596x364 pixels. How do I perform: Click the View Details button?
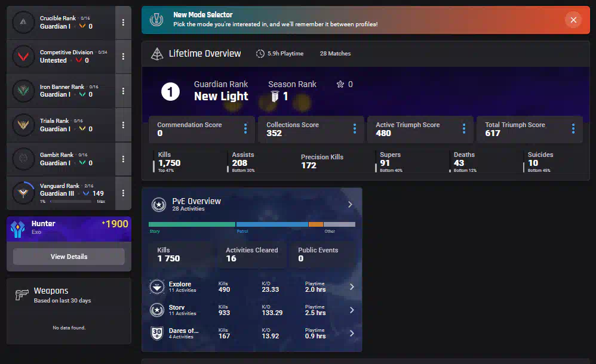[x=69, y=257]
